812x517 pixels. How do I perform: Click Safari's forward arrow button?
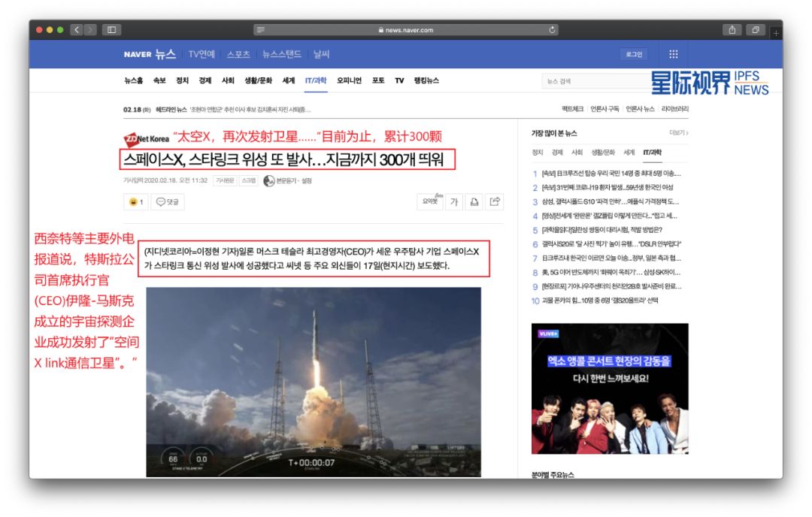90,30
